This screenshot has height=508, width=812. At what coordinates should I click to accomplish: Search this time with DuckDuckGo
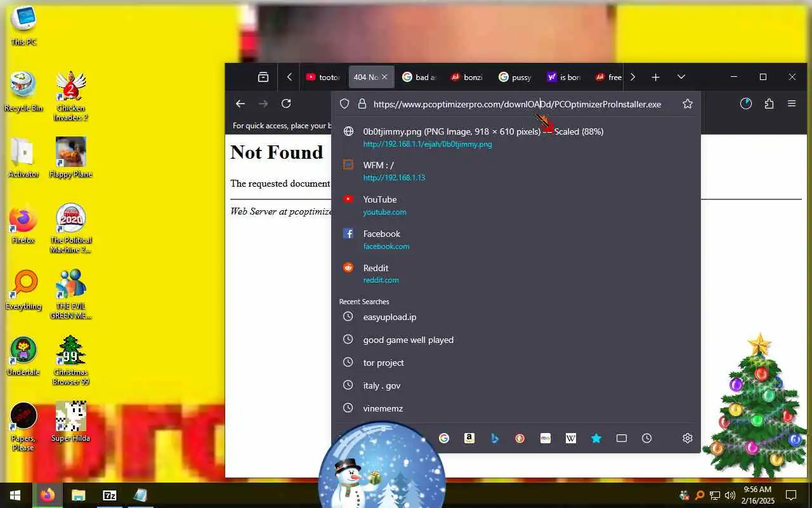pos(520,438)
